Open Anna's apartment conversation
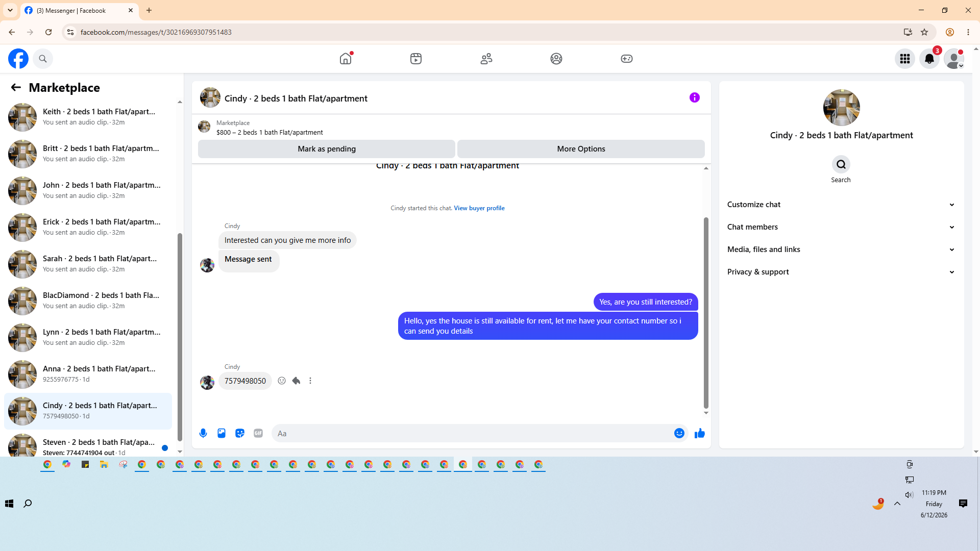The width and height of the screenshot is (980, 551). pos(88,374)
